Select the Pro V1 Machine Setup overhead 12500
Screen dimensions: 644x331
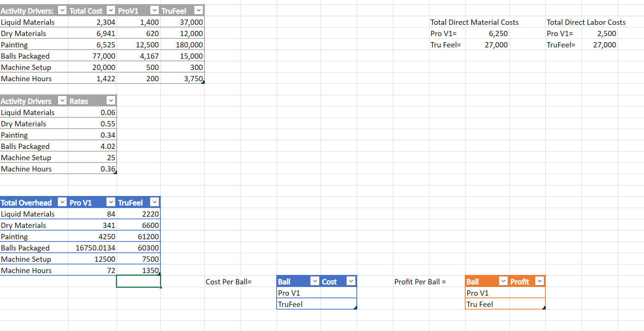coord(93,259)
